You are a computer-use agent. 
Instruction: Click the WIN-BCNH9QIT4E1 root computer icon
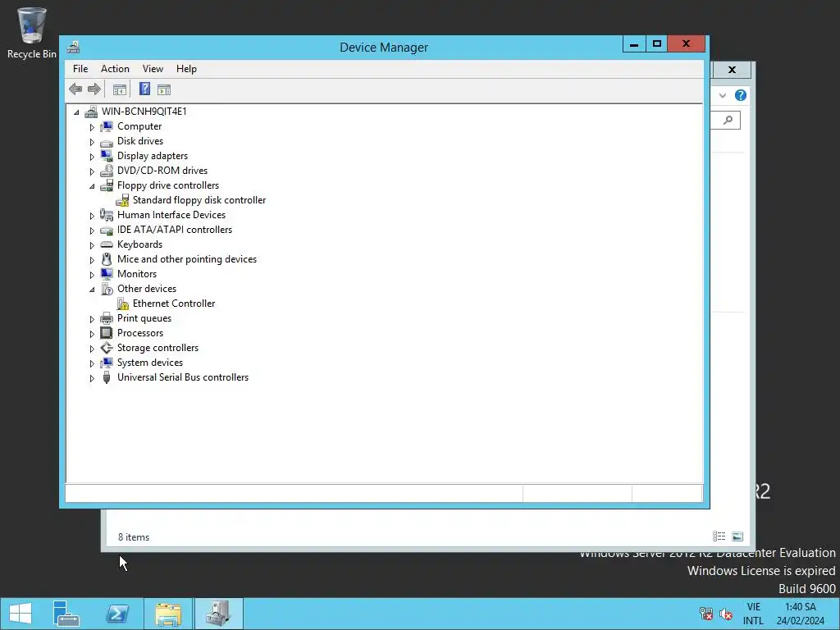pos(91,112)
